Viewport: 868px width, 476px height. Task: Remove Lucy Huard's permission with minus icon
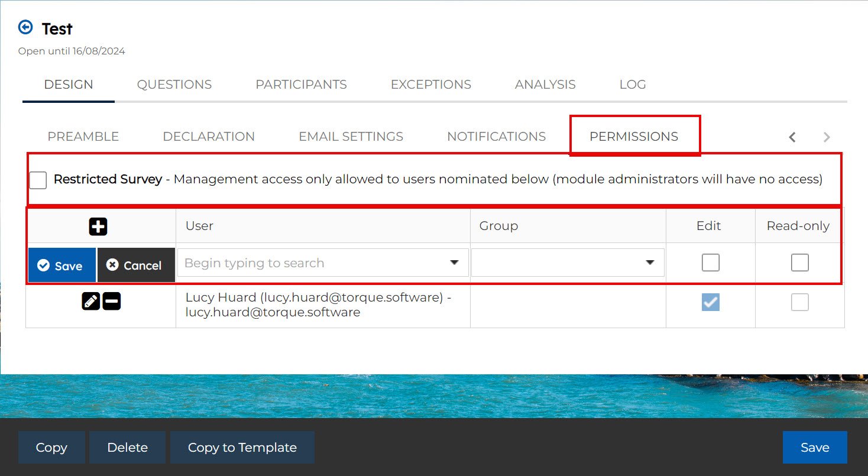coord(111,302)
